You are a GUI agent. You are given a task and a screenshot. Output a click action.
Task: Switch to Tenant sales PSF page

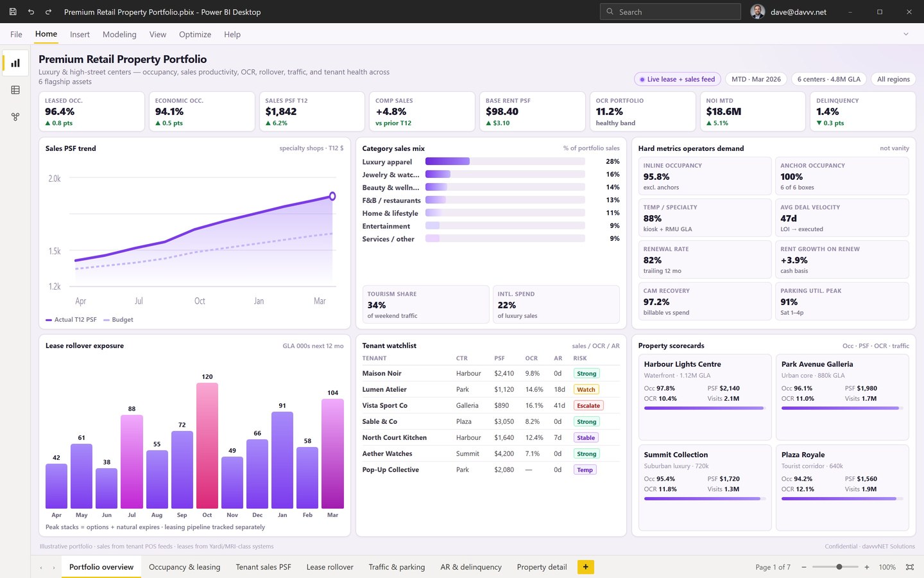264,567
